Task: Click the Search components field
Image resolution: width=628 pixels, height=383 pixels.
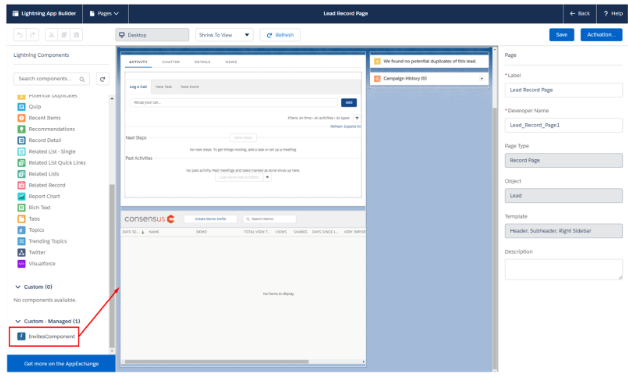Action: pos(52,79)
